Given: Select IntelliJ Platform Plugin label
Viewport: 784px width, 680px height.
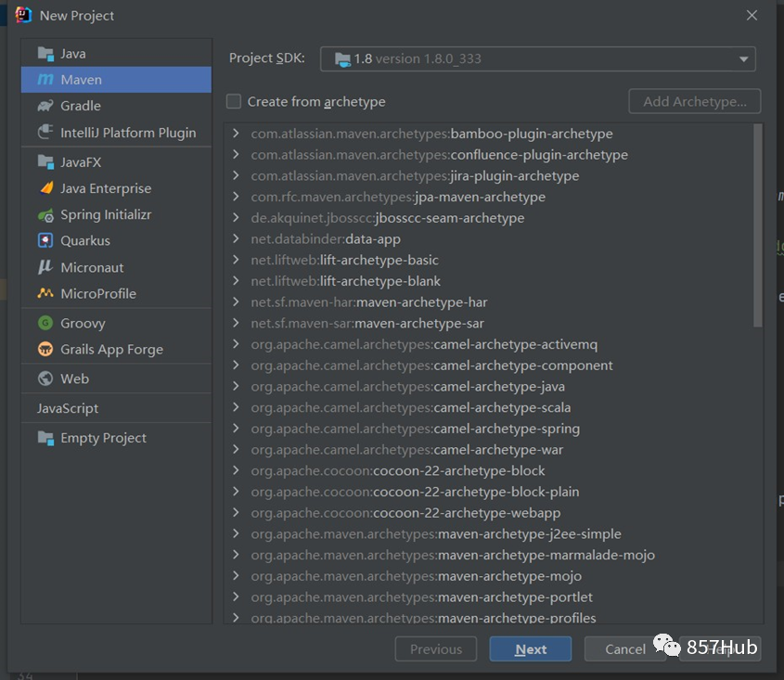Looking at the screenshot, I should [128, 133].
